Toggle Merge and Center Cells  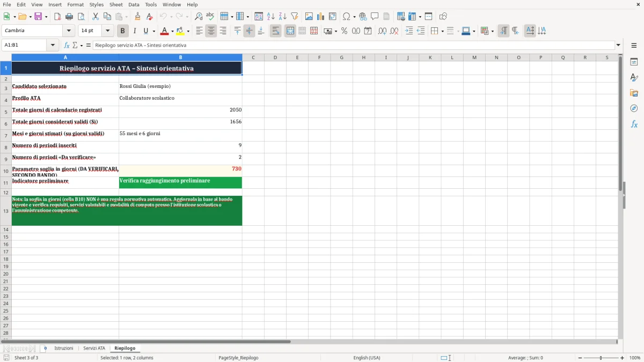pos(290,31)
